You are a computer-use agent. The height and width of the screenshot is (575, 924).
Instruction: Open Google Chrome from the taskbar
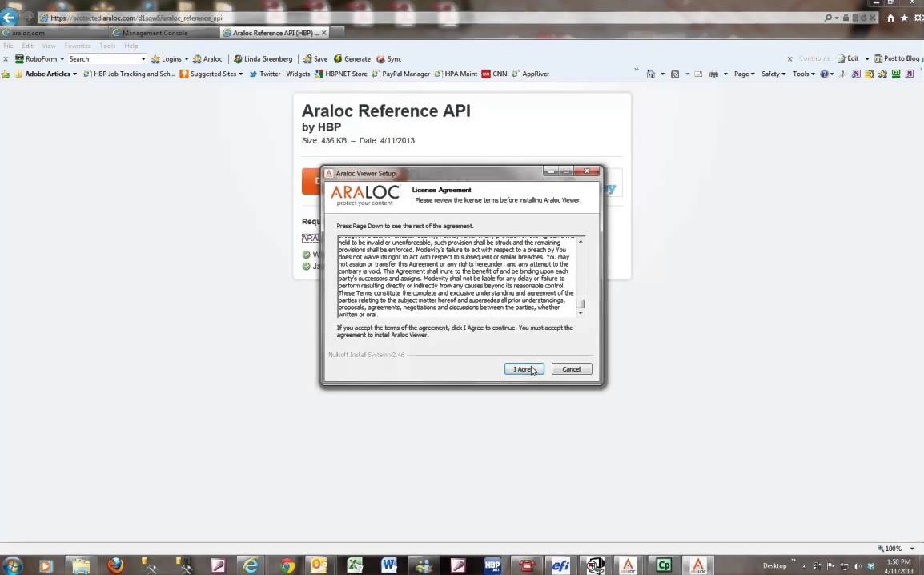287,565
